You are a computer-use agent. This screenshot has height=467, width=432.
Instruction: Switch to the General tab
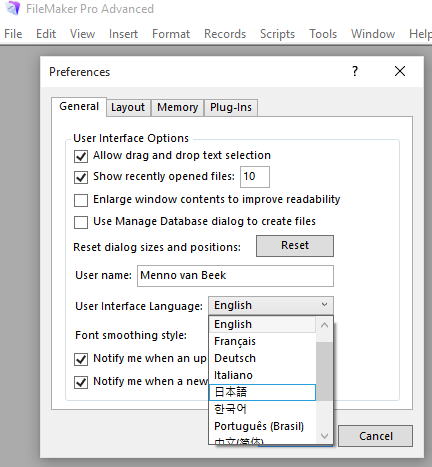(x=79, y=107)
